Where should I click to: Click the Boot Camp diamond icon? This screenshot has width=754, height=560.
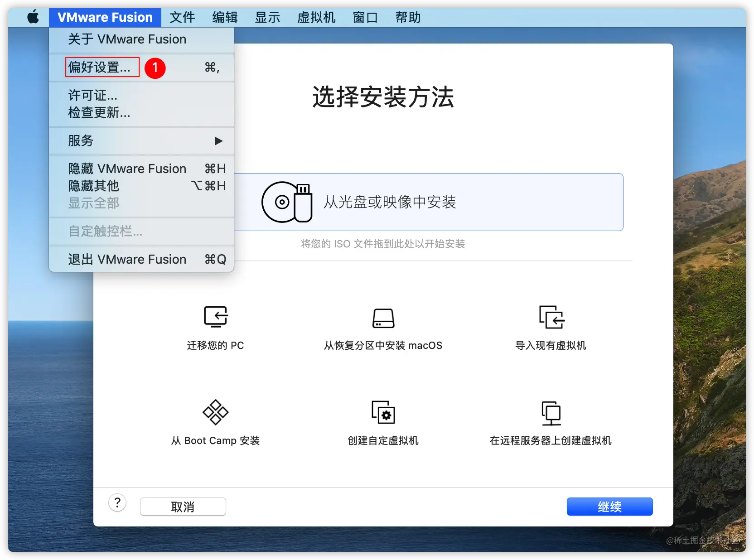(x=216, y=412)
